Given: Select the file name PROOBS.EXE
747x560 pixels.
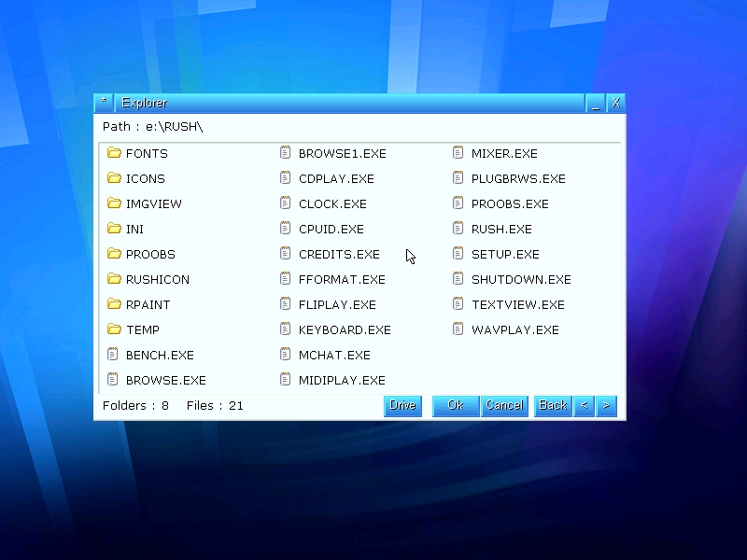Looking at the screenshot, I should (510, 203).
